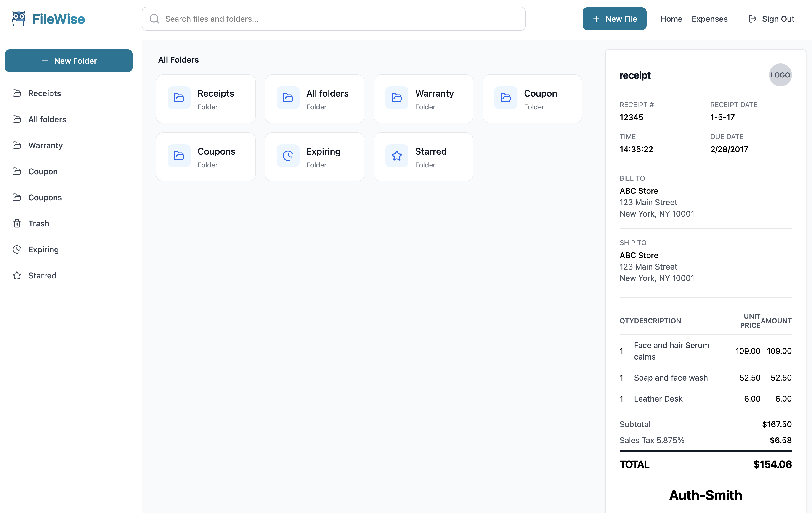Click the clock icon on the Expiring folder card

tap(288, 156)
